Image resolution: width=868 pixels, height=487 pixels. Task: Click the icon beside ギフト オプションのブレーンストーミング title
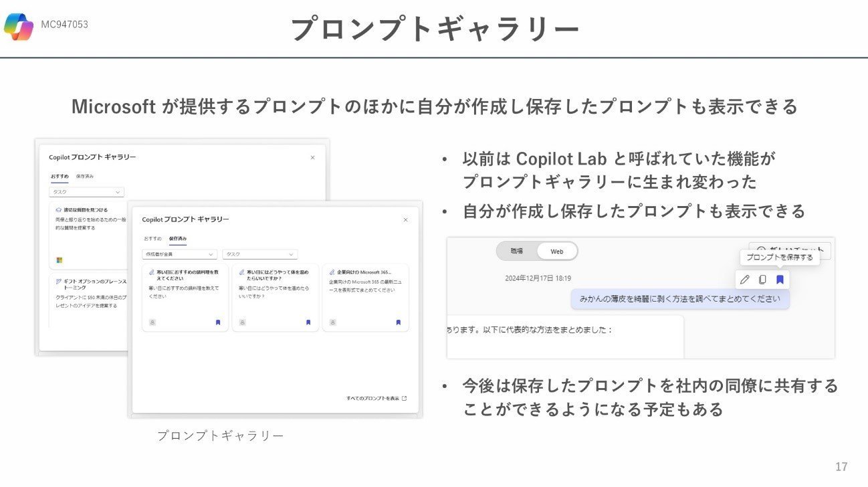59,281
